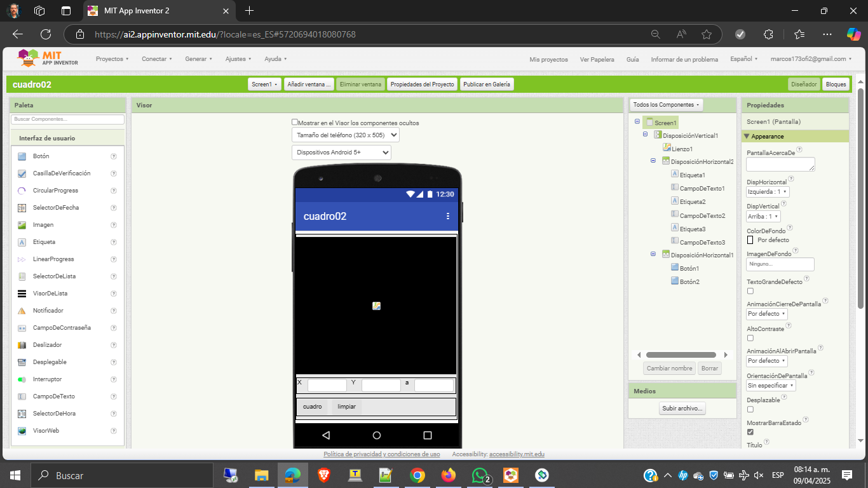Uncheck the MostrarBarraEstado checkbox
The width and height of the screenshot is (868, 488).
750,432
